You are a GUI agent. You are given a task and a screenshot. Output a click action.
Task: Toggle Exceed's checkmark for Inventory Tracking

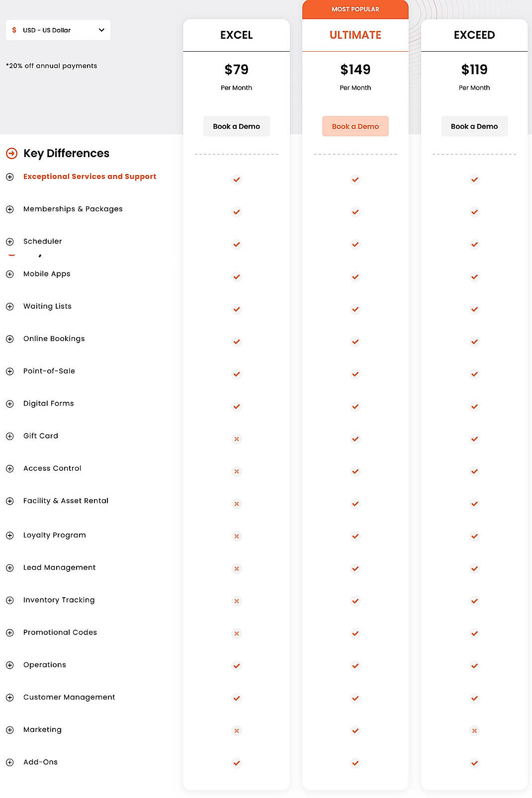(474, 601)
